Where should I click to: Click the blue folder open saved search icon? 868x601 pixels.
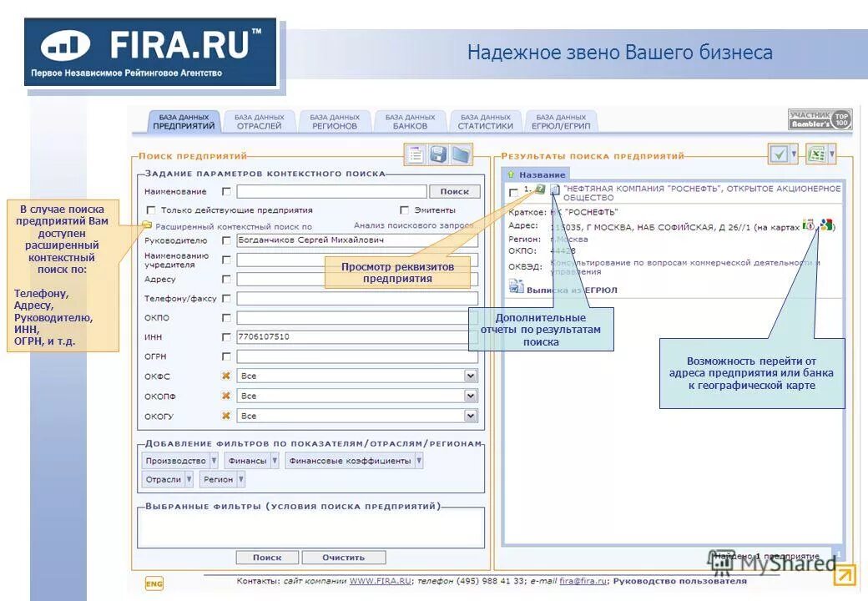pos(461,154)
